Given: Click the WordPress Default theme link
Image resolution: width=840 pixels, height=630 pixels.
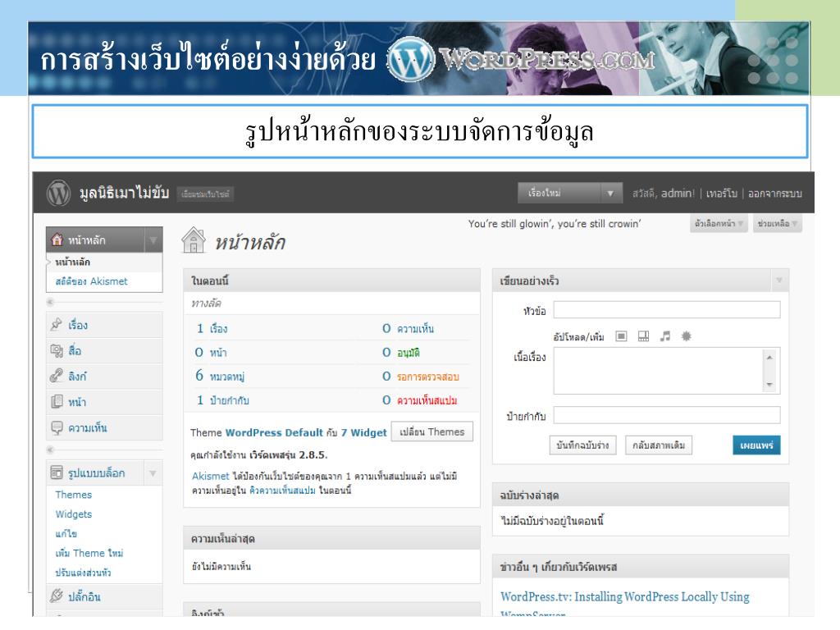Looking at the screenshot, I should [274, 432].
